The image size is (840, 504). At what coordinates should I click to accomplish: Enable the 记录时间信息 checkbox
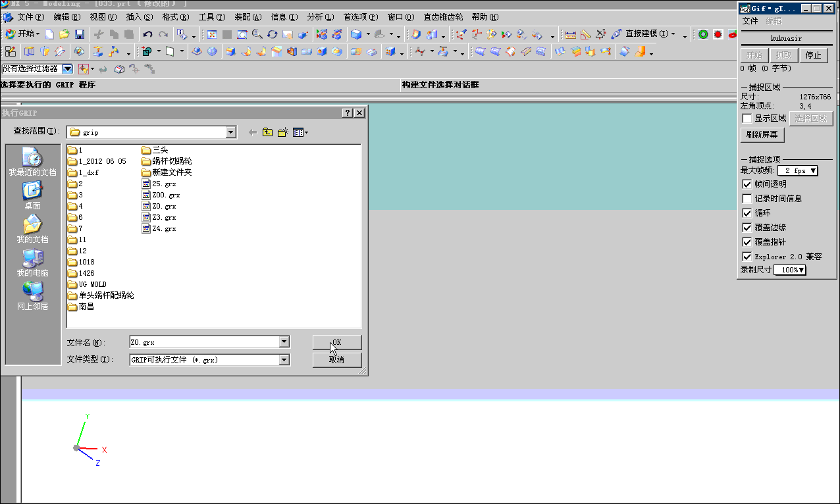[x=747, y=199]
